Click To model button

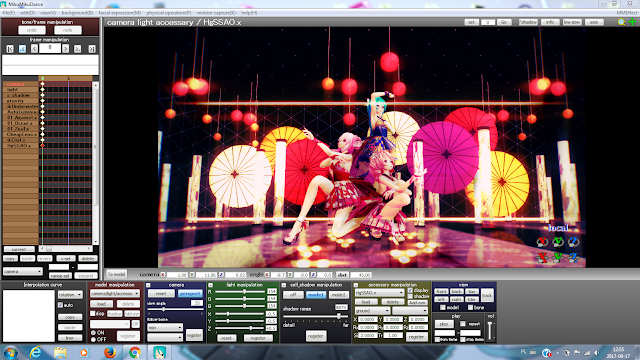click(116, 274)
